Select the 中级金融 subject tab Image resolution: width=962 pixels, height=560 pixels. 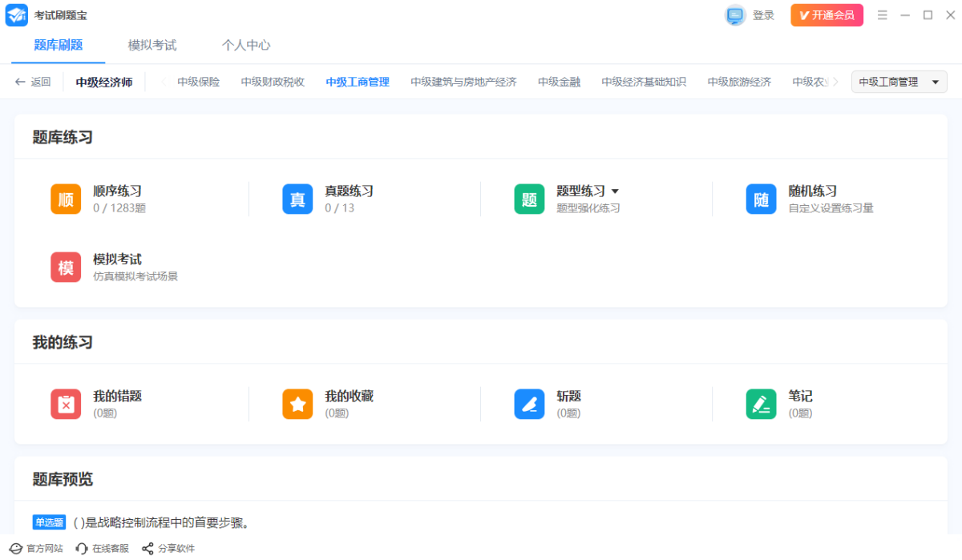point(560,82)
